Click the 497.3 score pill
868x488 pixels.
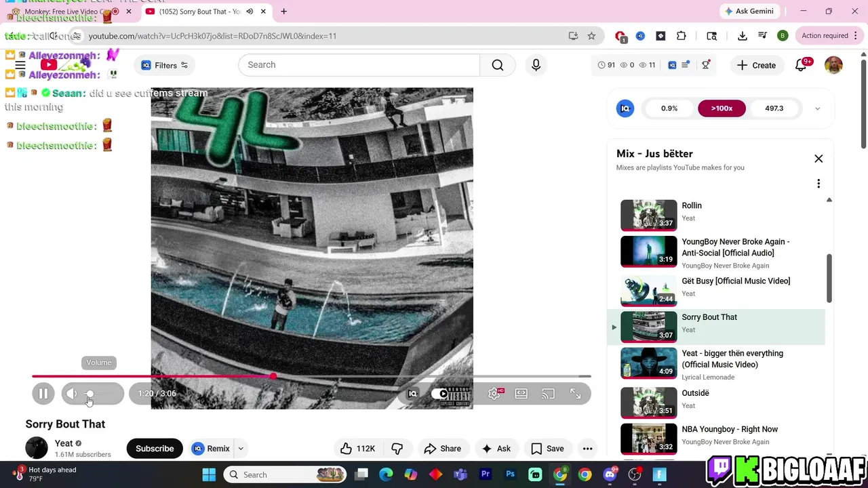click(774, 108)
